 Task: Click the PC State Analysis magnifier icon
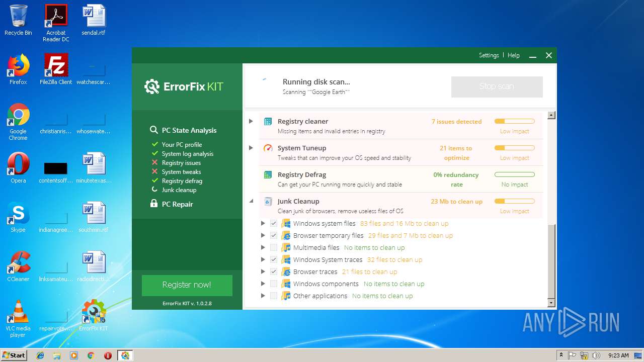(x=154, y=130)
